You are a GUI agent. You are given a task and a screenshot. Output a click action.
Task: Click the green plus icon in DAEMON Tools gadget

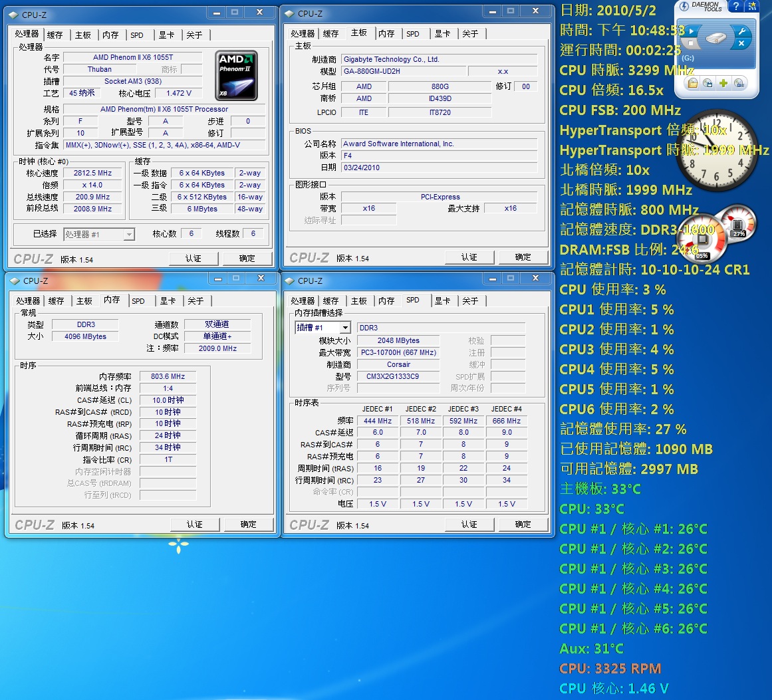click(x=723, y=83)
